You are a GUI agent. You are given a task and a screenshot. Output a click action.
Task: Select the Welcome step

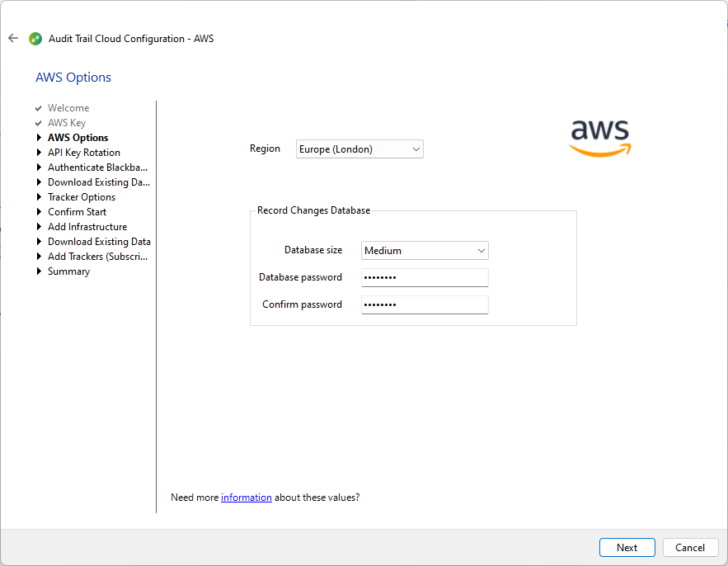(x=68, y=108)
